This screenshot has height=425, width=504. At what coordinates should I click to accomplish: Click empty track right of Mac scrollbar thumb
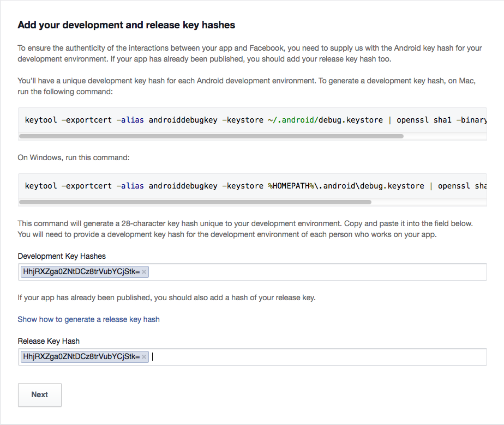445,136
